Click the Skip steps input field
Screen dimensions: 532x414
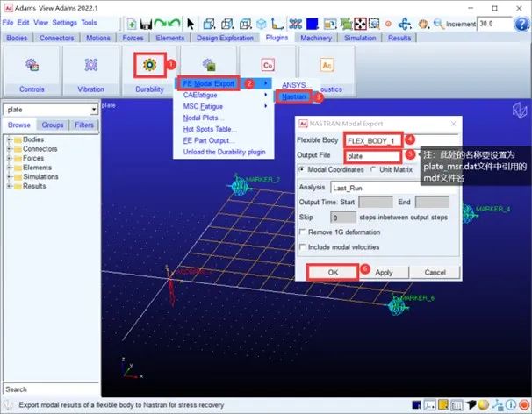click(343, 218)
